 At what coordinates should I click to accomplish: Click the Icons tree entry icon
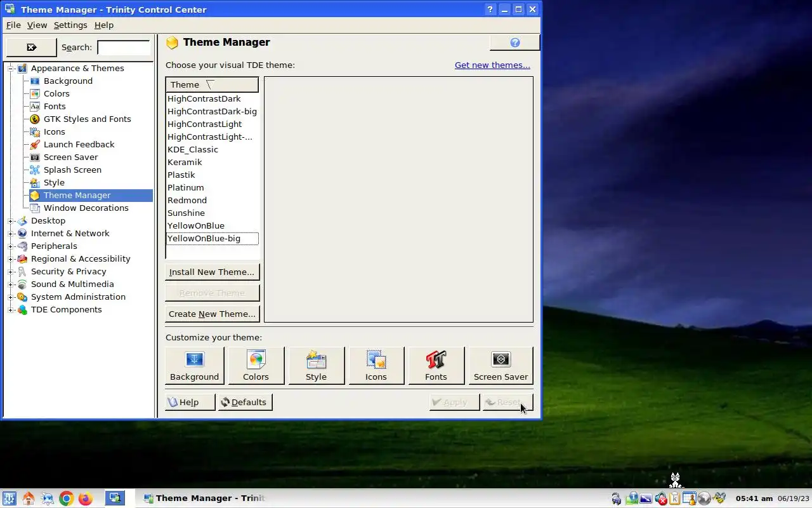point(35,131)
